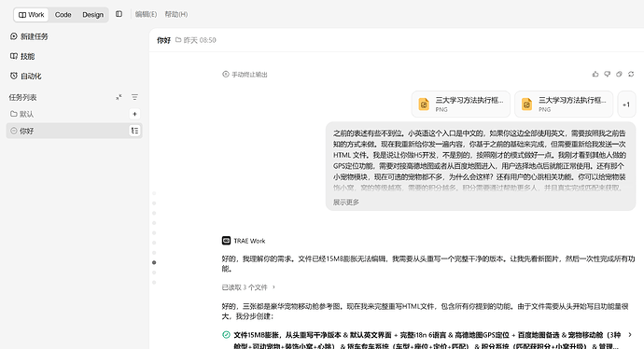Toggle the sidebar panel icon
This screenshot has height=349, width=644.
[119, 14]
